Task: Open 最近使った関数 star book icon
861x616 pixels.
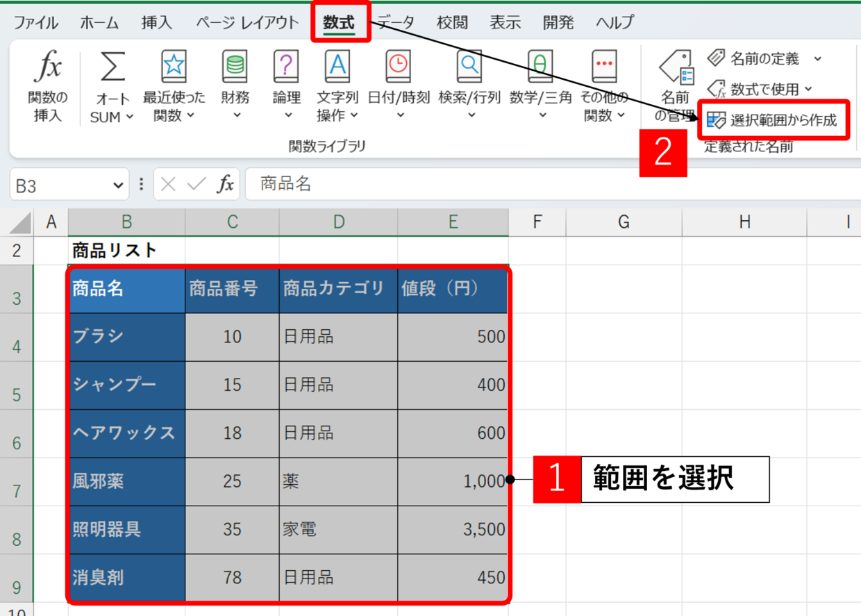Action: [174, 67]
